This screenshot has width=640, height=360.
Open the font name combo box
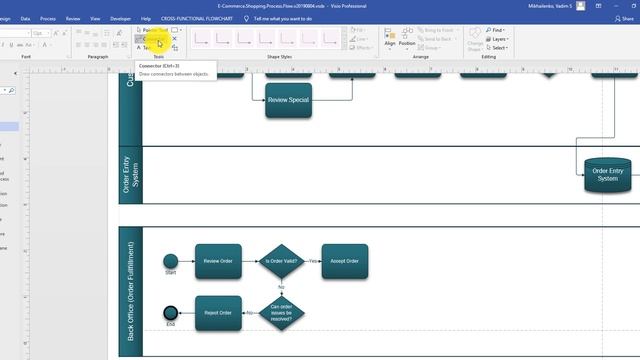[15, 33]
